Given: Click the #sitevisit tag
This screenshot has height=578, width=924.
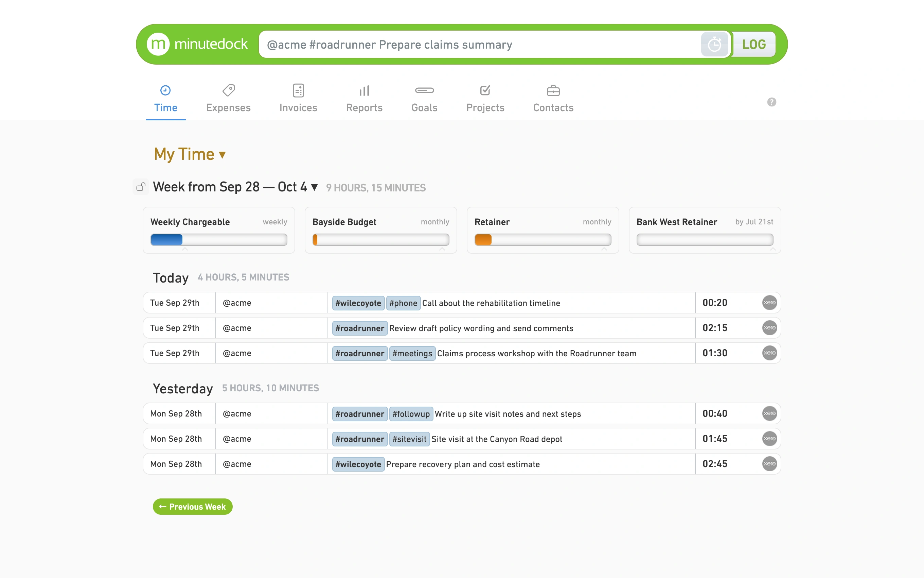Looking at the screenshot, I should [x=409, y=439].
